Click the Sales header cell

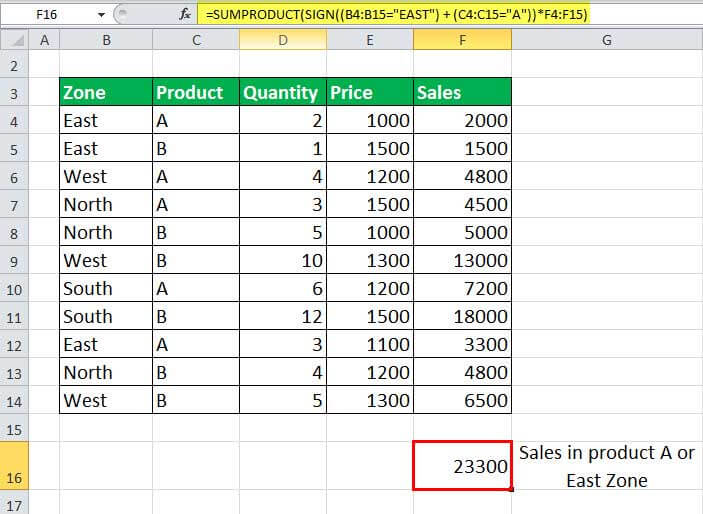coord(462,92)
